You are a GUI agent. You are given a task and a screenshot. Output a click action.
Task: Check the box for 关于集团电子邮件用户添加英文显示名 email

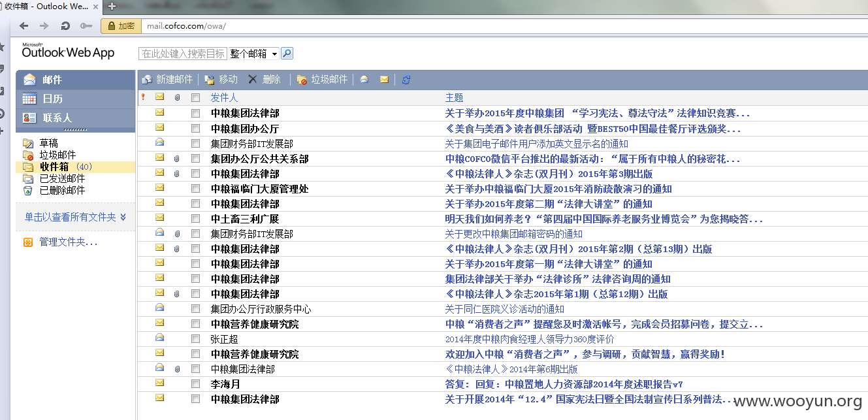pyautogui.click(x=195, y=143)
